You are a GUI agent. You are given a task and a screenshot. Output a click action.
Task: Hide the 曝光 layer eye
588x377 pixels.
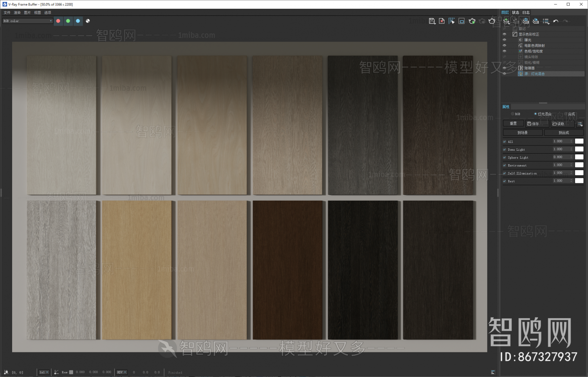[505, 40]
